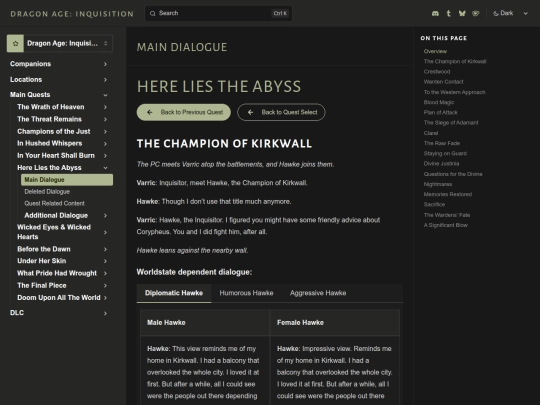Expand the Before the Dawn chevron

click(x=105, y=249)
